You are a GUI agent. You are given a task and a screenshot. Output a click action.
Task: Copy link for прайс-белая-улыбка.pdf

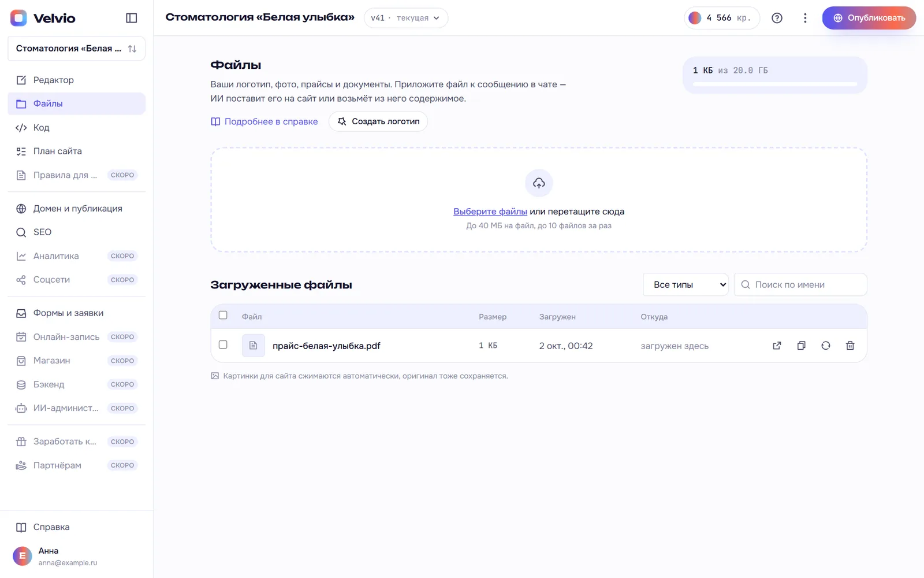point(801,346)
